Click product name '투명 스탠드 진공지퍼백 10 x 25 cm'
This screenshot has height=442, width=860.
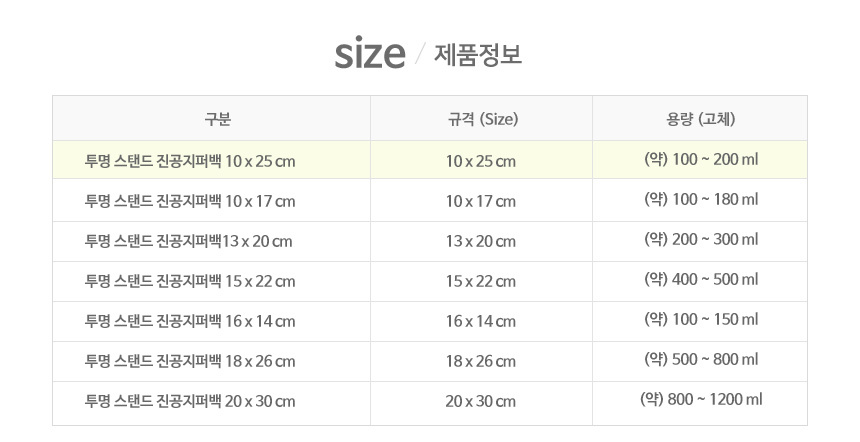point(191,161)
